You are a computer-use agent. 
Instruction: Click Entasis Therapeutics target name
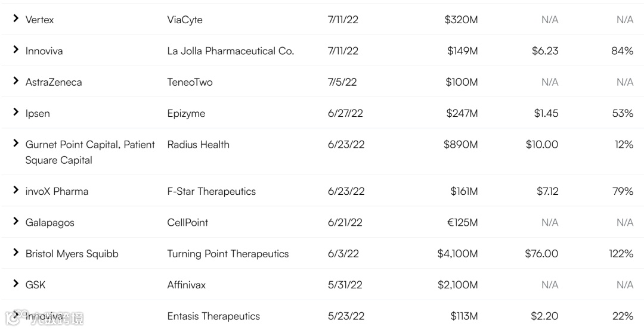click(213, 316)
